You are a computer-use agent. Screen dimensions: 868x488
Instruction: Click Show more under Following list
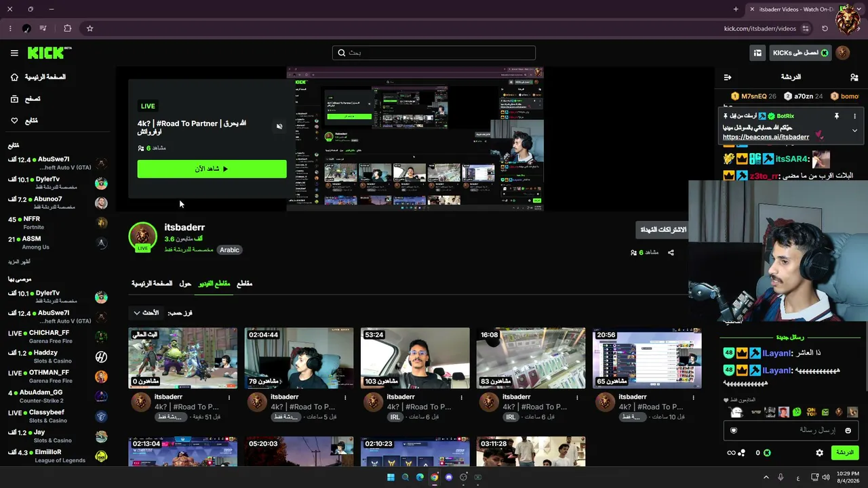pos(19,262)
